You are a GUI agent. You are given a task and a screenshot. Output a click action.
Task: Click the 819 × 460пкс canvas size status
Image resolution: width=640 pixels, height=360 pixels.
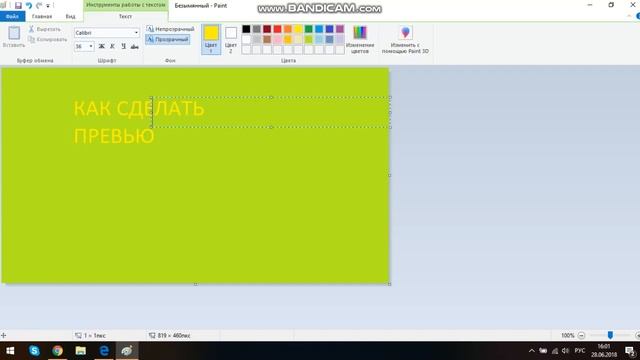coord(170,336)
